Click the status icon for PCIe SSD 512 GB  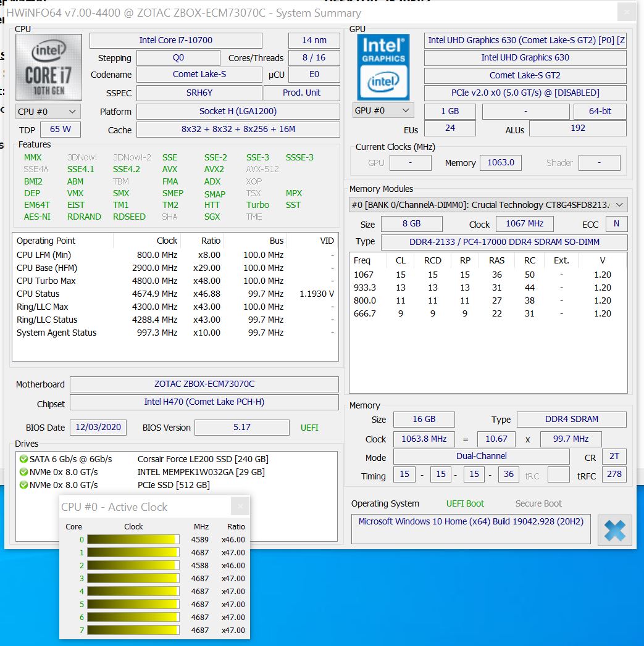click(x=23, y=485)
